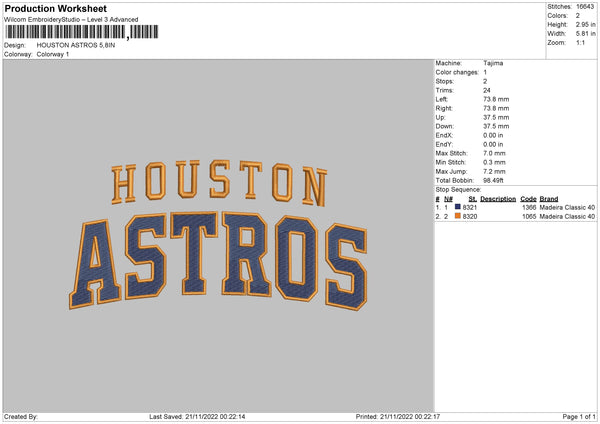Screen dimensions: 600x424
Task: Click the 'Color changes:' label
Action: click(x=457, y=72)
